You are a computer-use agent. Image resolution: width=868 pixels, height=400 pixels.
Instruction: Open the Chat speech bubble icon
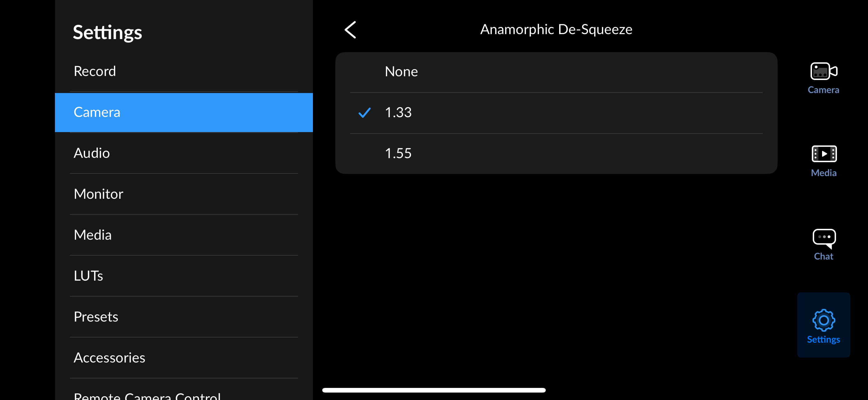pos(824,238)
